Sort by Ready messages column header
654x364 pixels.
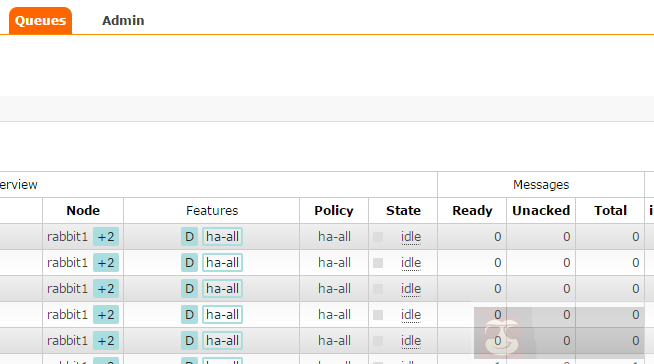point(472,211)
